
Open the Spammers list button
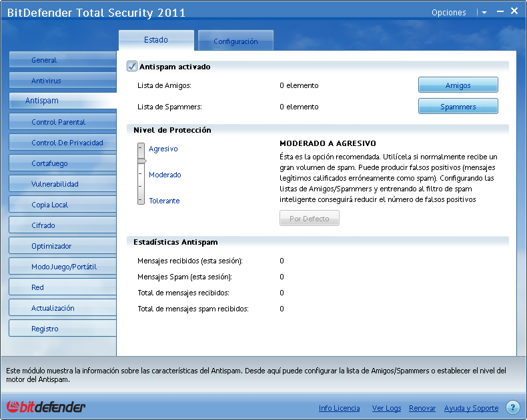(x=458, y=107)
